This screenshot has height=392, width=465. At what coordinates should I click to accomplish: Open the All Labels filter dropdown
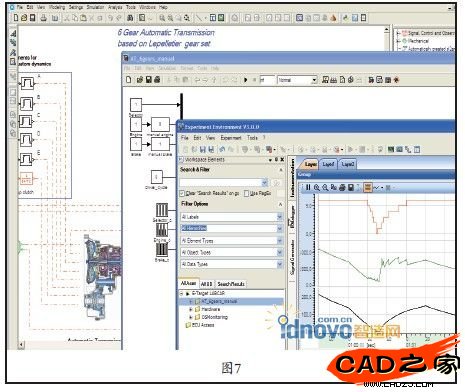[x=279, y=217]
